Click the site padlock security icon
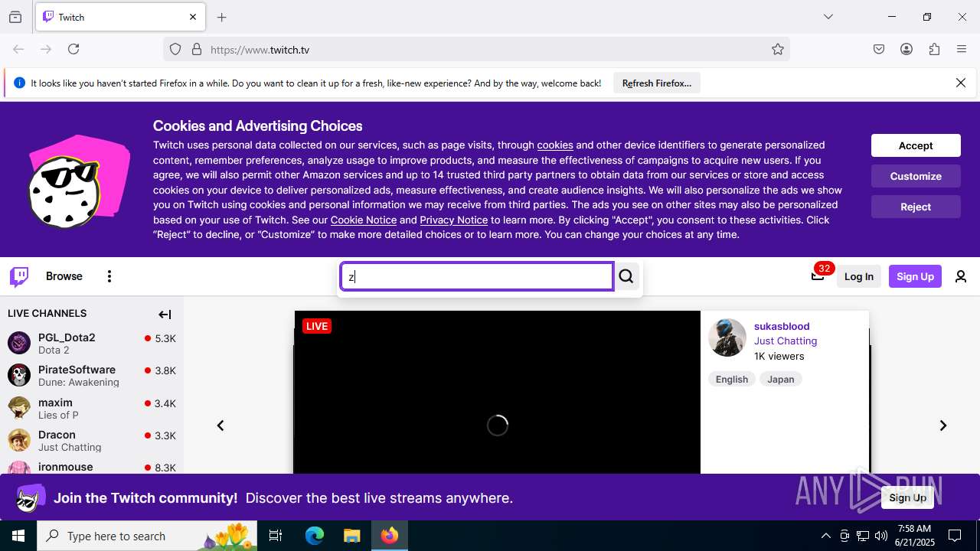 [197, 49]
